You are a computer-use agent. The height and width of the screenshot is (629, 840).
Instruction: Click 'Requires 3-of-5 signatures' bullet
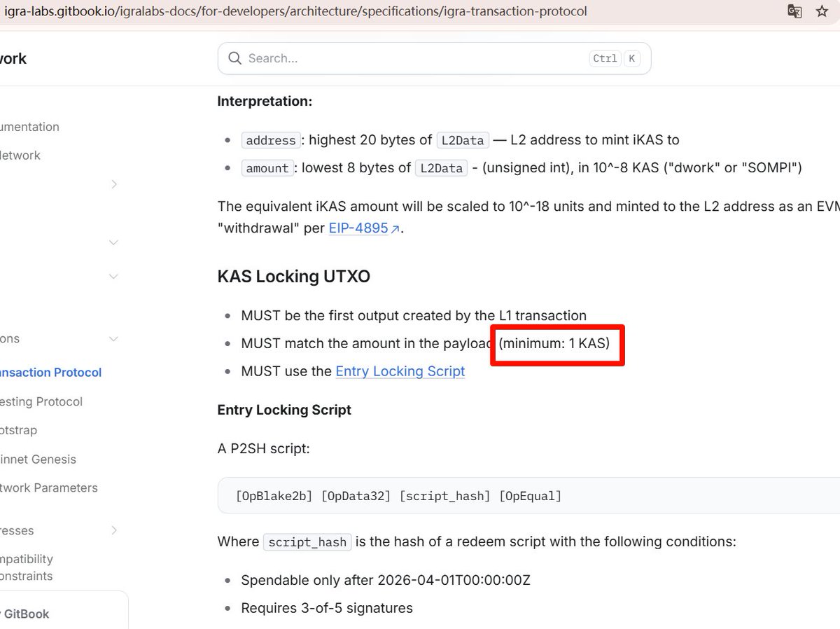click(x=327, y=608)
